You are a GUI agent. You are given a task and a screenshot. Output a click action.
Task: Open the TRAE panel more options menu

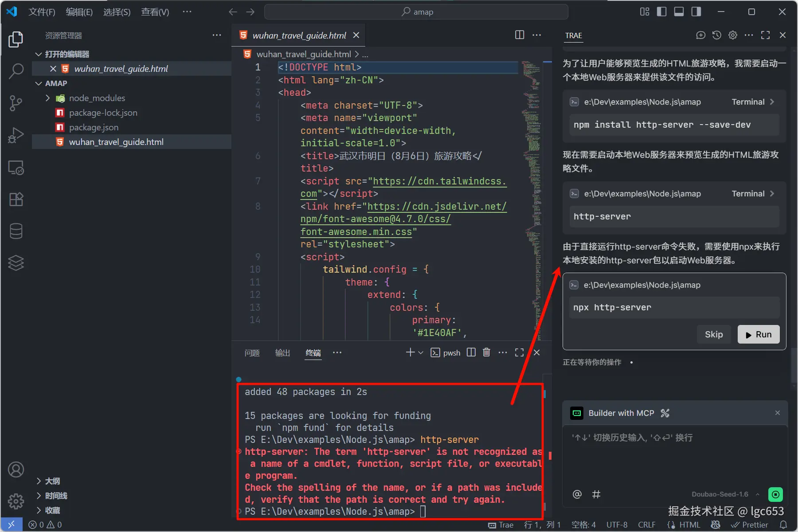[x=749, y=35]
